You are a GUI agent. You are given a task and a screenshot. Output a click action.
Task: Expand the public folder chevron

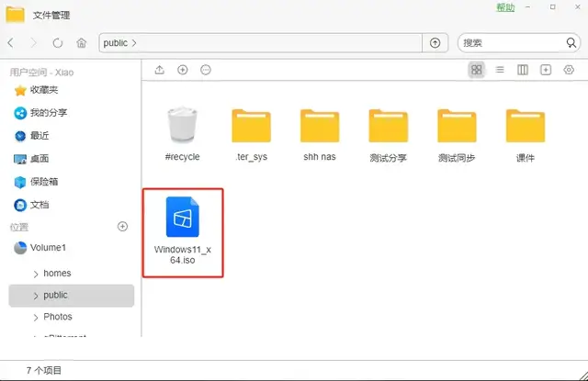coord(36,296)
